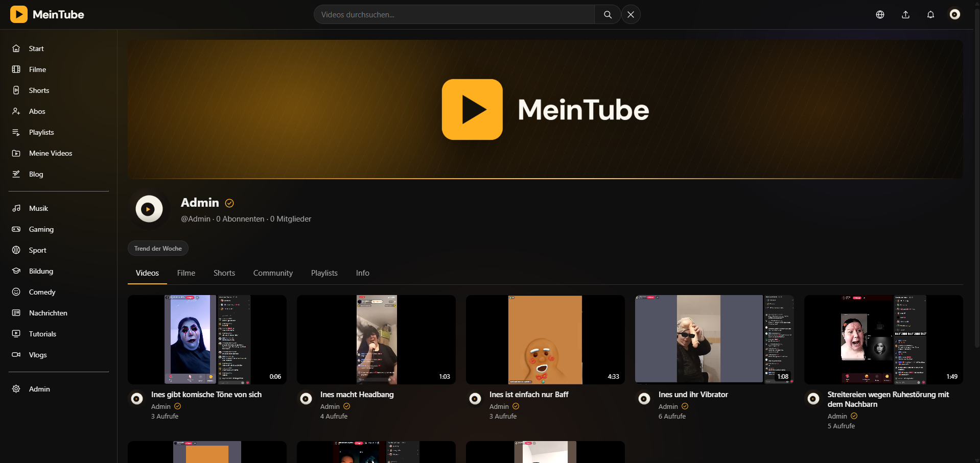The height and width of the screenshot is (463, 980).
Task: Switch to the Info tab
Action: 363,273
